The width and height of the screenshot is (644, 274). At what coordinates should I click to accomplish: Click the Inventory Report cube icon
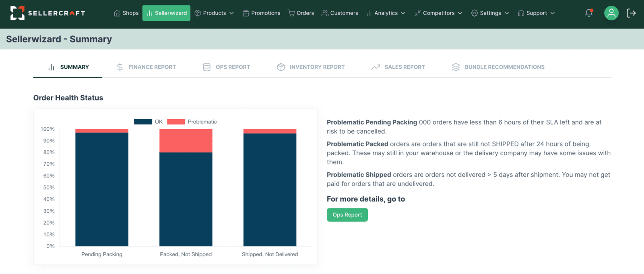click(x=281, y=67)
